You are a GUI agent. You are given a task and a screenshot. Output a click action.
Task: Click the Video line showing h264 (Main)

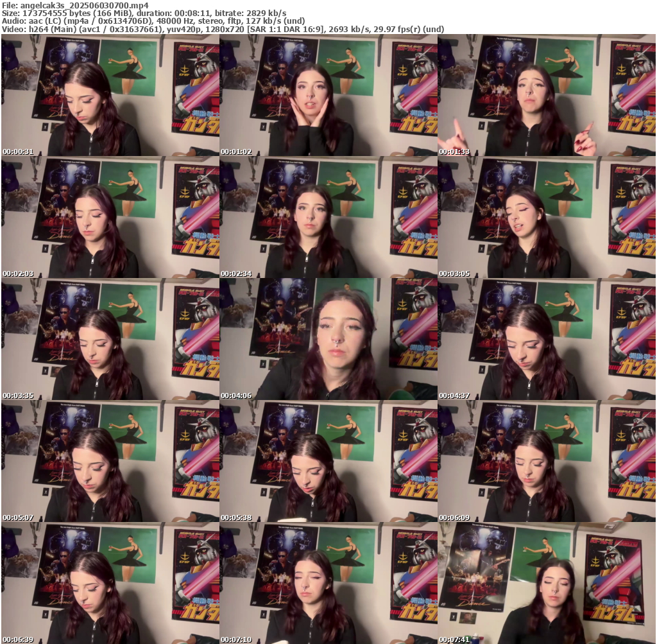click(223, 29)
